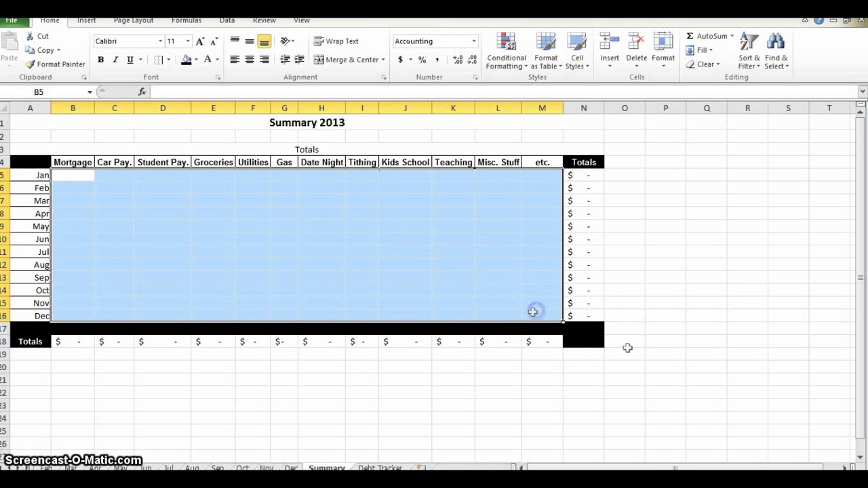Image resolution: width=868 pixels, height=488 pixels.
Task: Open the Calibri font name dropdown
Action: 161,41
